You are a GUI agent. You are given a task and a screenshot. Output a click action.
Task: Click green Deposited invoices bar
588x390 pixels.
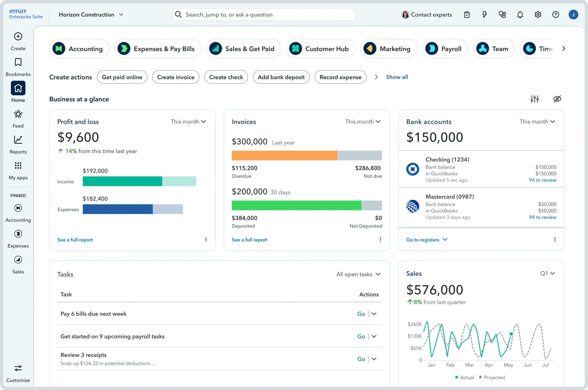pyautogui.click(x=297, y=205)
